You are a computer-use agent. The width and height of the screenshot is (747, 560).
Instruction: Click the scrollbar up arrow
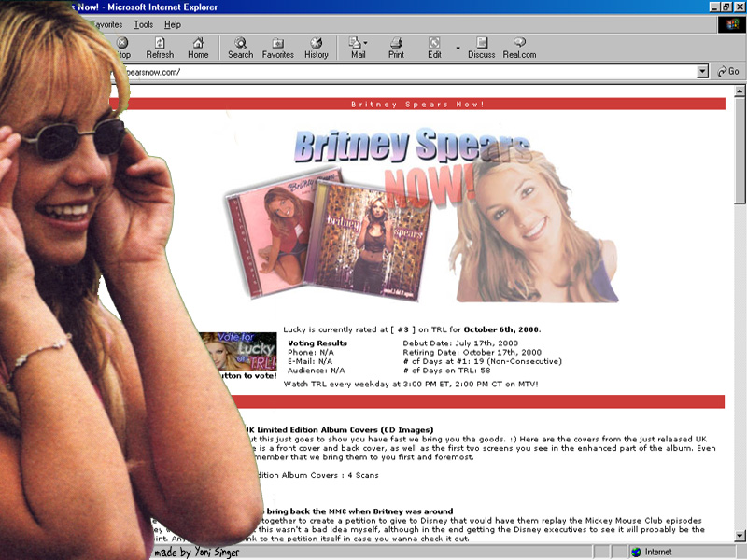point(740,91)
